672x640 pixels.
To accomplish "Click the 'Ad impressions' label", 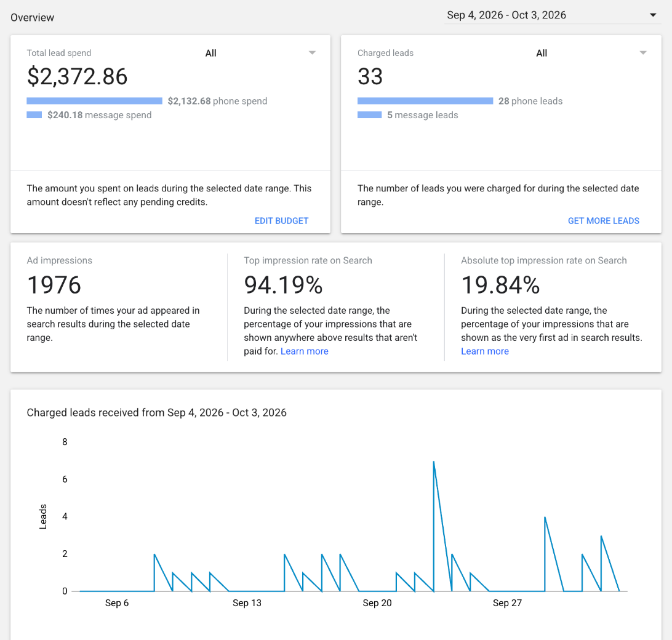I will click(x=60, y=260).
